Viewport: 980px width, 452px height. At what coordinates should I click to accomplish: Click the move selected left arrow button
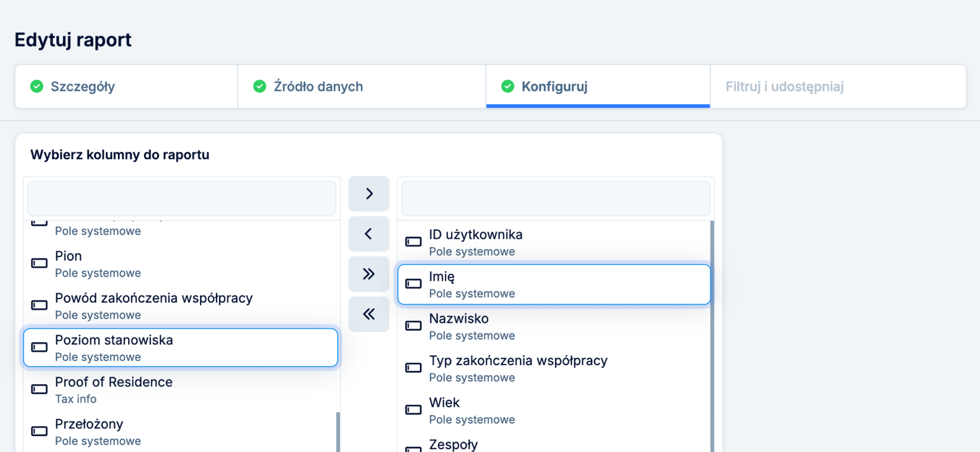tap(369, 234)
